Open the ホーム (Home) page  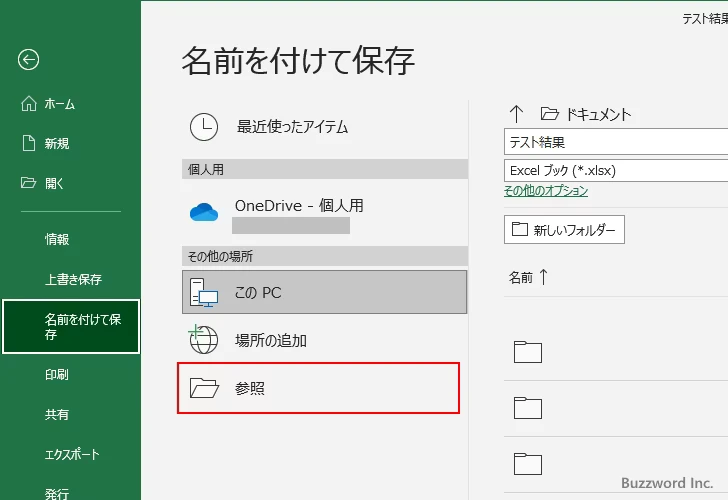pyautogui.click(x=59, y=104)
